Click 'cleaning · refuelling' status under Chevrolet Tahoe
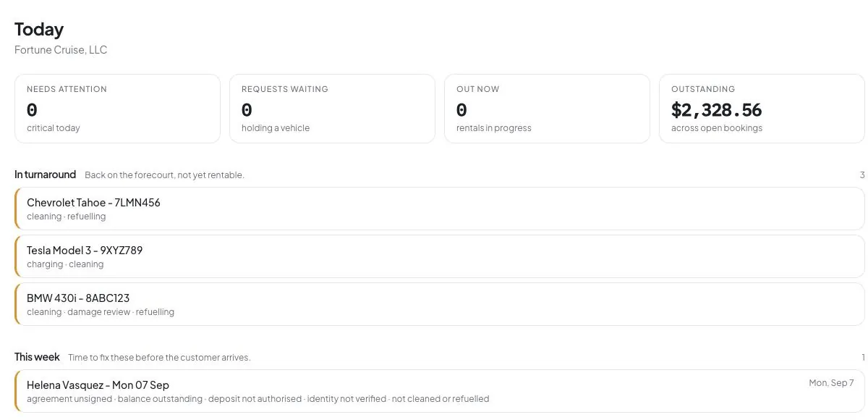This screenshot has height=420, width=868. tap(67, 217)
